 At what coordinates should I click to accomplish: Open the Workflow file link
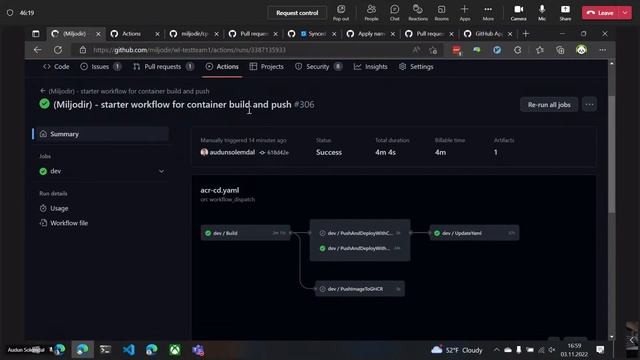pyautogui.click(x=64, y=223)
